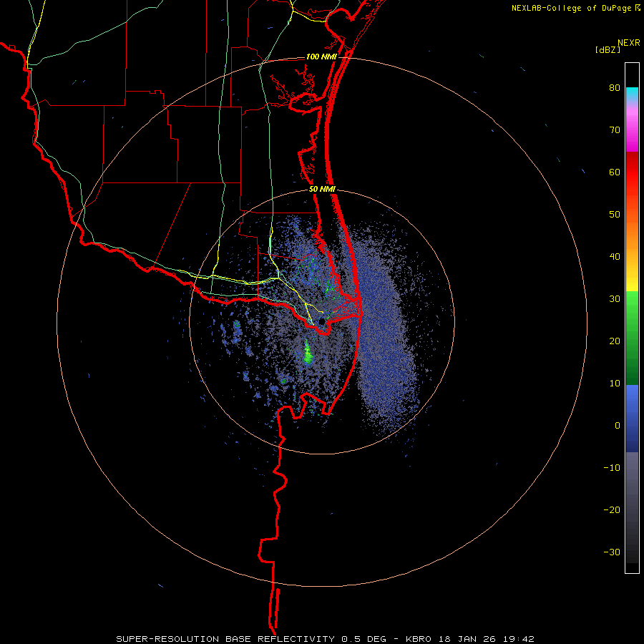Click the -20 dBZ scale value

coord(612,509)
